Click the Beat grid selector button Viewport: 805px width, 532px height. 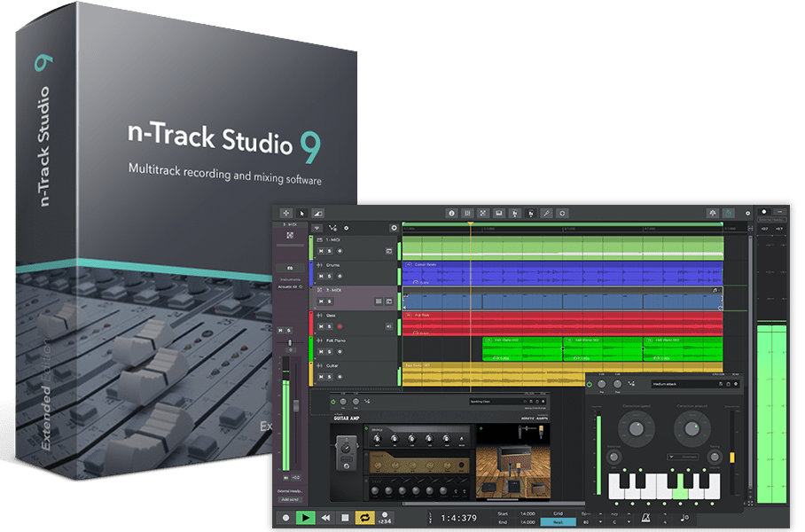[x=558, y=522]
